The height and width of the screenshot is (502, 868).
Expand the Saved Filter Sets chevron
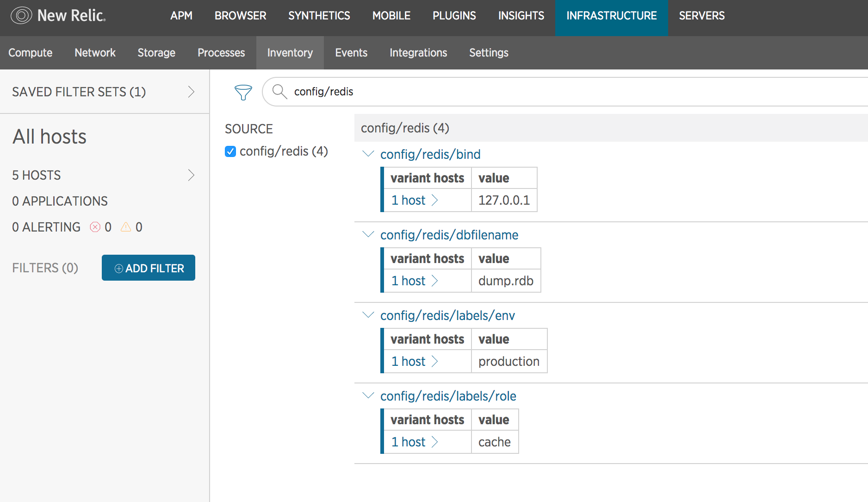[191, 92]
